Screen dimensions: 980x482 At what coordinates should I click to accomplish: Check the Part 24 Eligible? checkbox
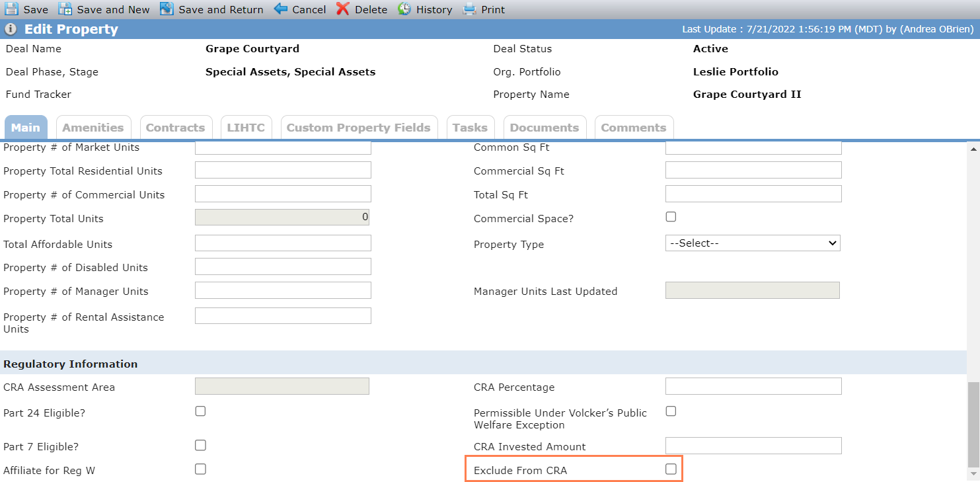(200, 411)
